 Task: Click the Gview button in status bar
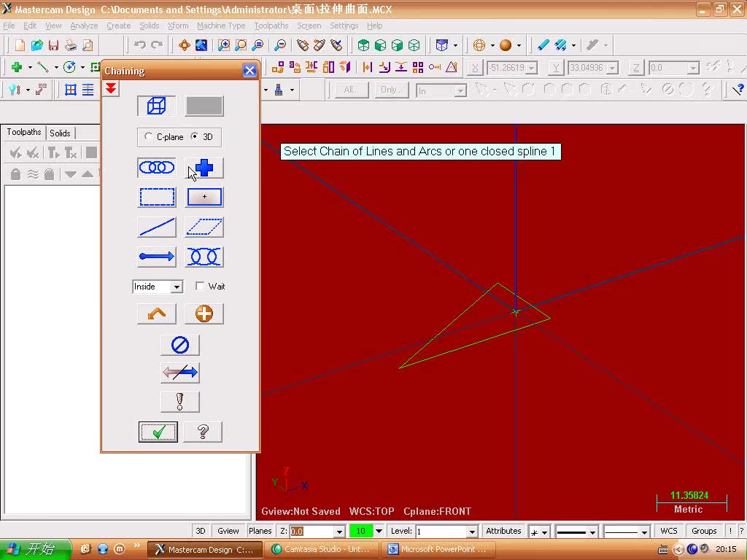click(x=228, y=531)
